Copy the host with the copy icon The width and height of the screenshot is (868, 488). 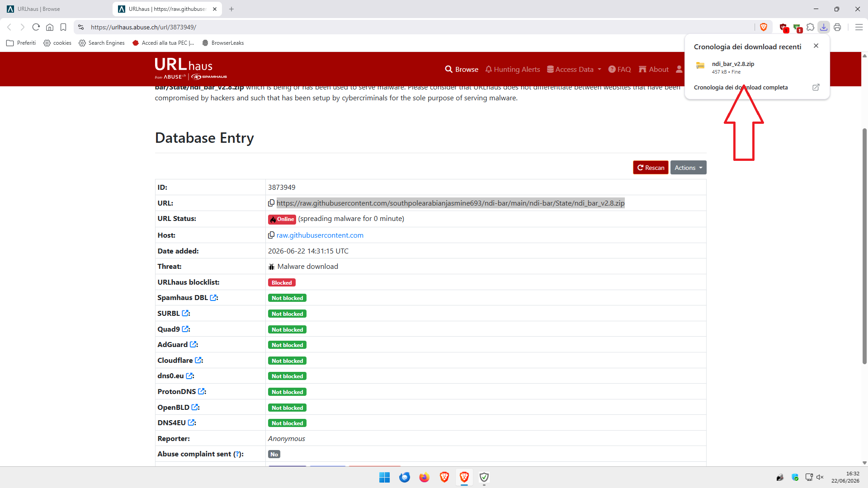coord(271,235)
